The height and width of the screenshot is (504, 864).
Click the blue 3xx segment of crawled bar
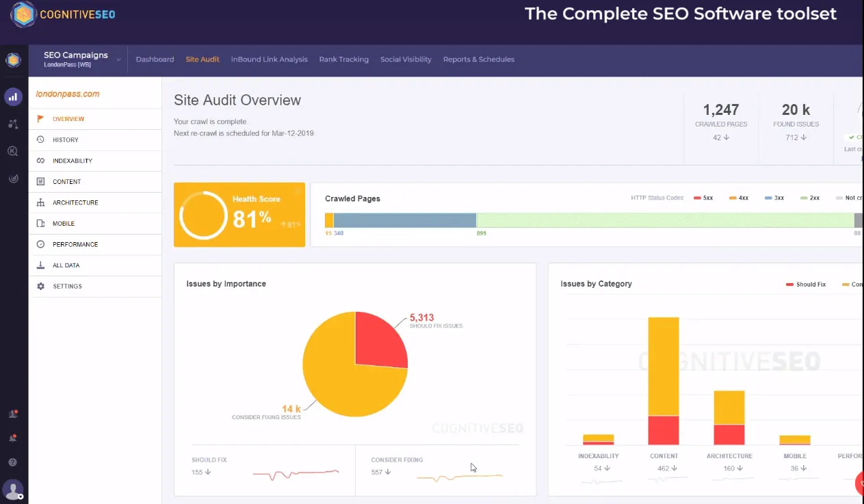click(404, 220)
